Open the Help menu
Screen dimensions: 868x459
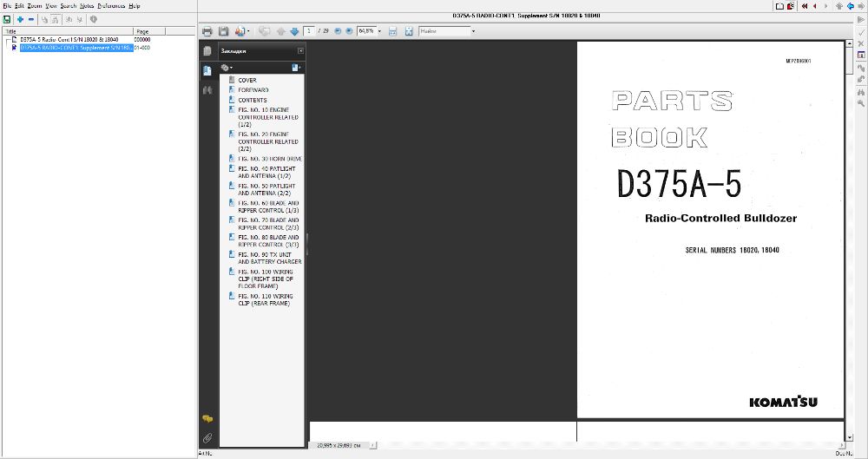click(x=134, y=5)
